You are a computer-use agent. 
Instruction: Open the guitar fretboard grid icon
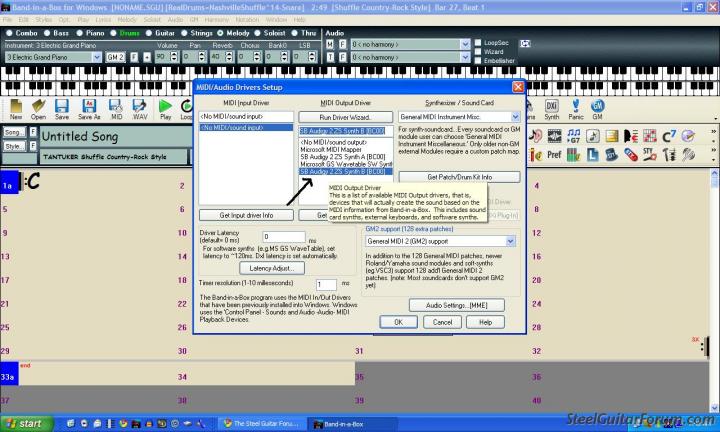pos(650,136)
